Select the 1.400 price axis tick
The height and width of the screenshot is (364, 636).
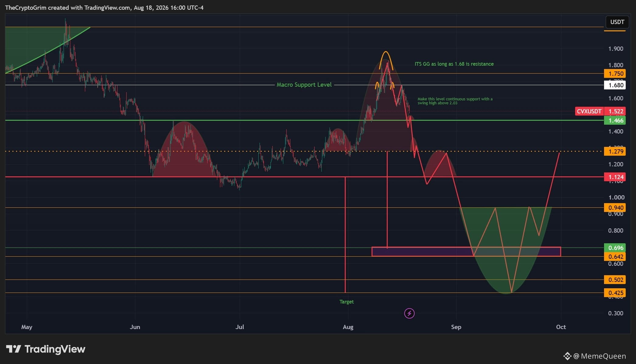coord(616,131)
